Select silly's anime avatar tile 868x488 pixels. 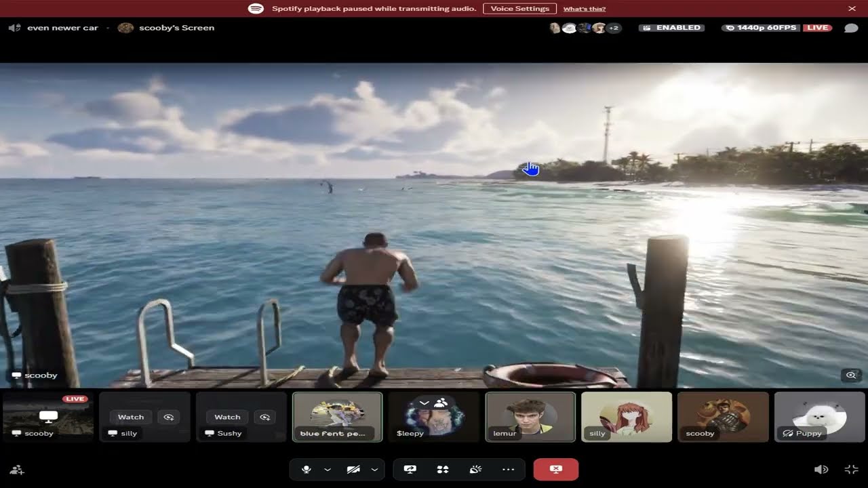627,417
